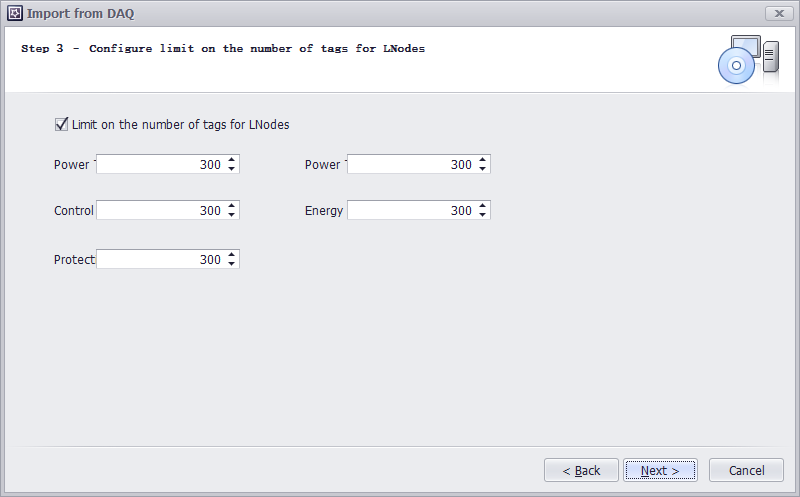Increase the Control tag limit with up arrow

tap(232, 206)
